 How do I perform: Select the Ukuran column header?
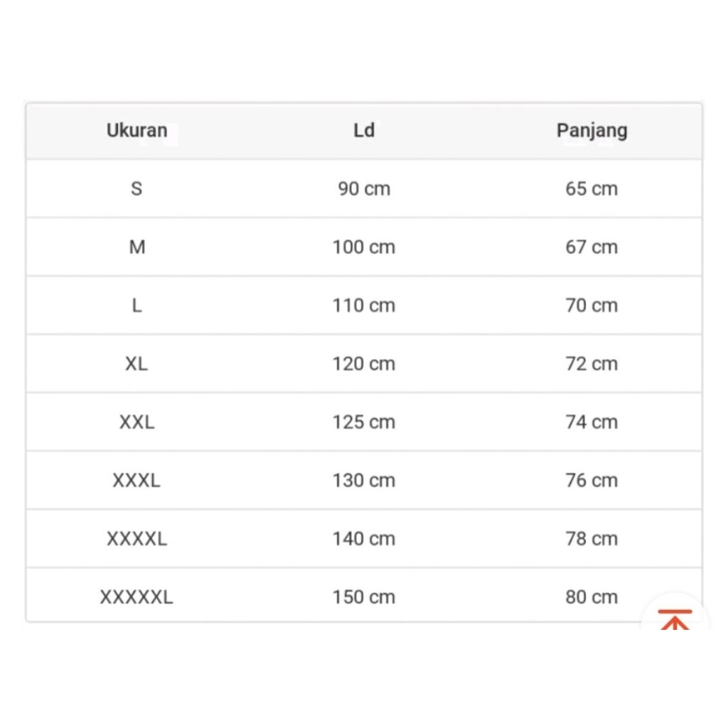(137, 131)
